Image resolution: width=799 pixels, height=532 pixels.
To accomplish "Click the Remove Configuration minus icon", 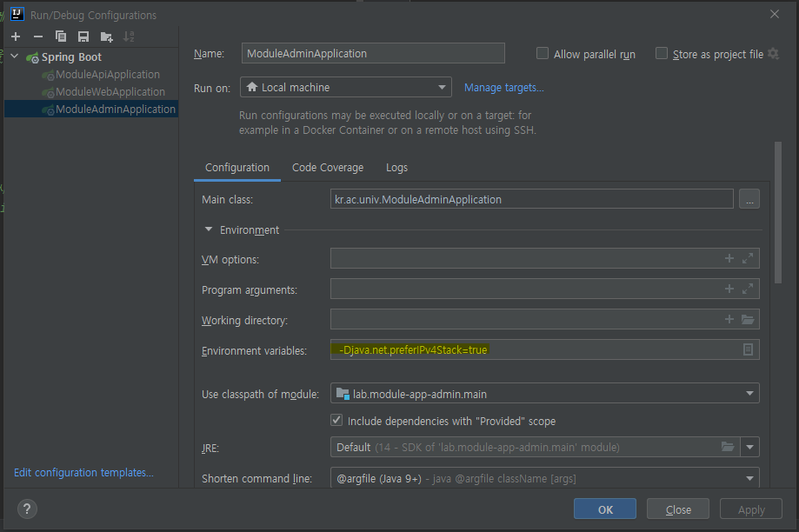I will [x=37, y=37].
